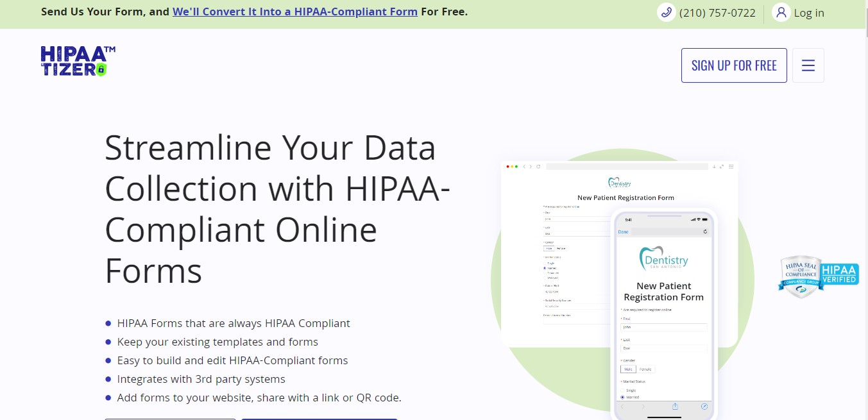Screen dimensions: 868x420
Task: Click 'New Patient Registration Form' title on phone
Action: point(663,292)
